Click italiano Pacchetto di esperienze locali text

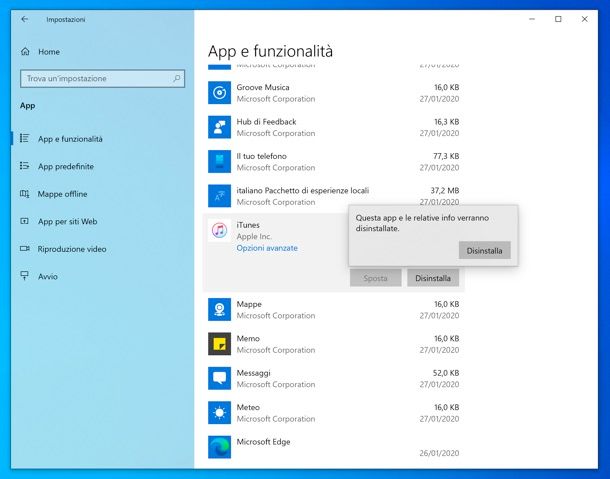[303, 191]
